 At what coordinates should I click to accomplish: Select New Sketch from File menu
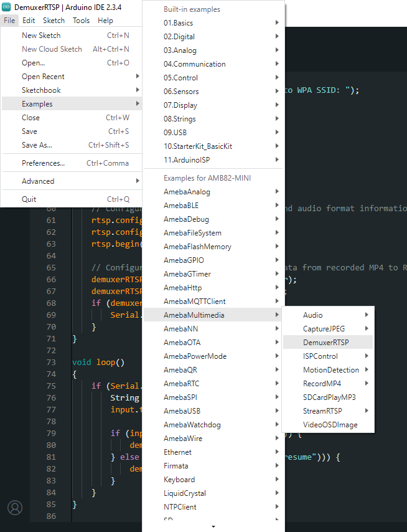pos(41,36)
